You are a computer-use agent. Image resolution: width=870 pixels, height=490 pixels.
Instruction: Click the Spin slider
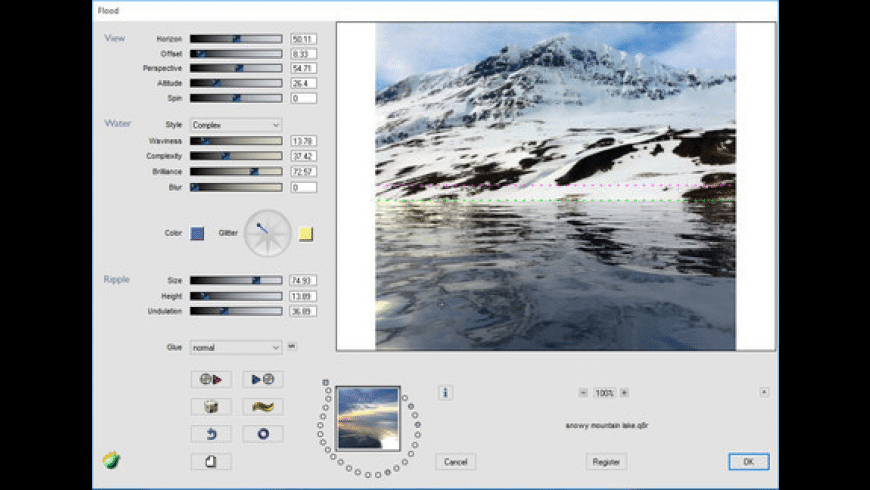(x=236, y=98)
